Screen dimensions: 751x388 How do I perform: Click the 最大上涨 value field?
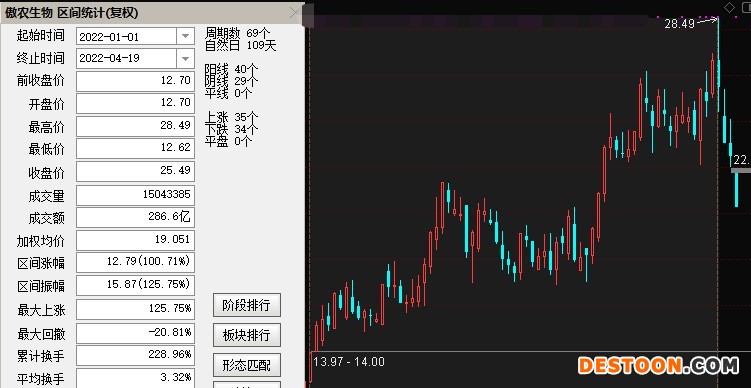(136, 309)
